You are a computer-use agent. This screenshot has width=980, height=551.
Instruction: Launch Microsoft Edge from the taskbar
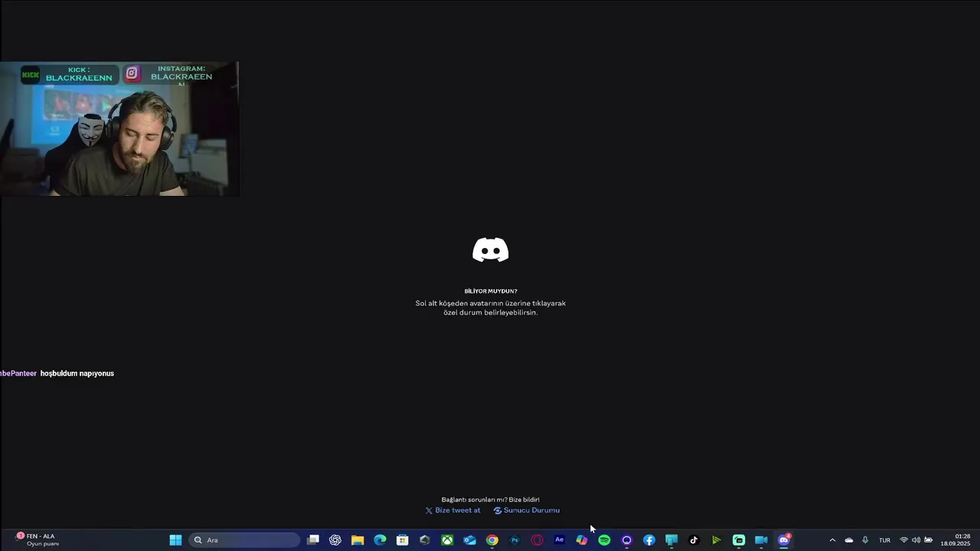point(380,540)
